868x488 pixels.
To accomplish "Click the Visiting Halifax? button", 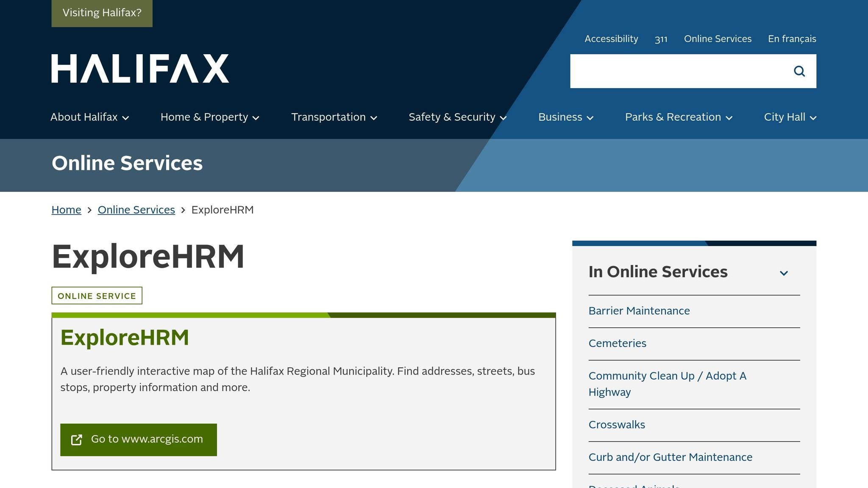I will [x=102, y=13].
